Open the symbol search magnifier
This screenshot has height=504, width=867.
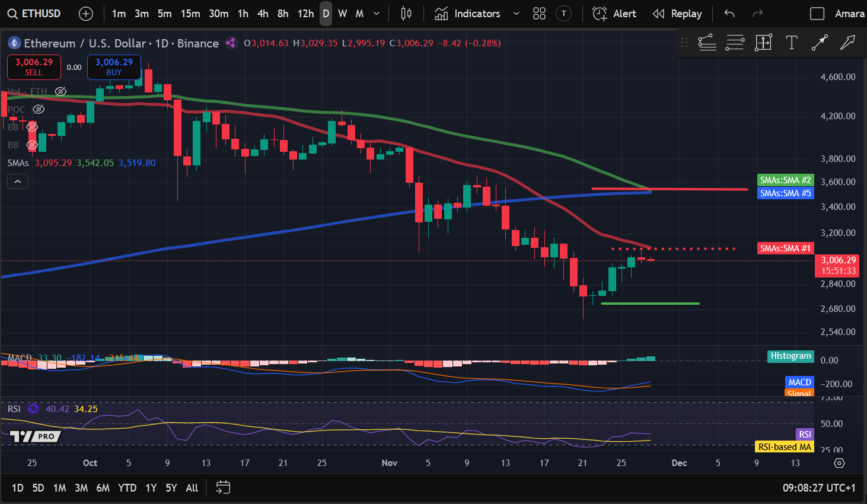point(13,13)
